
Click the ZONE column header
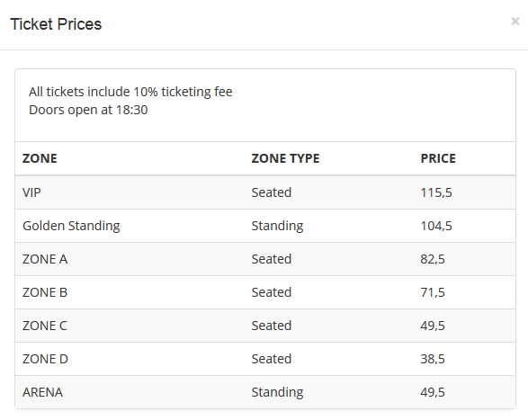(40, 158)
